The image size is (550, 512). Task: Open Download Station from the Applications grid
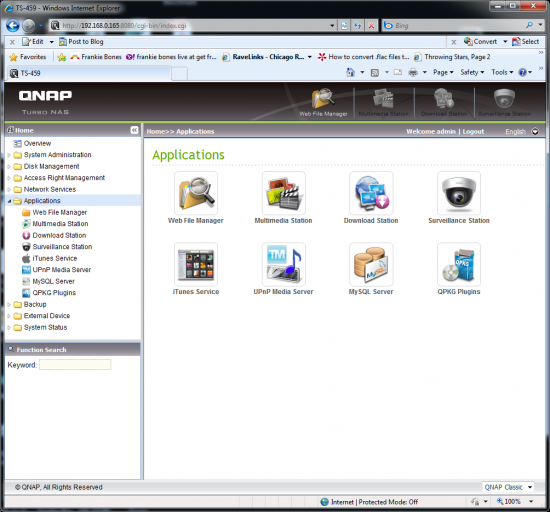tap(371, 193)
